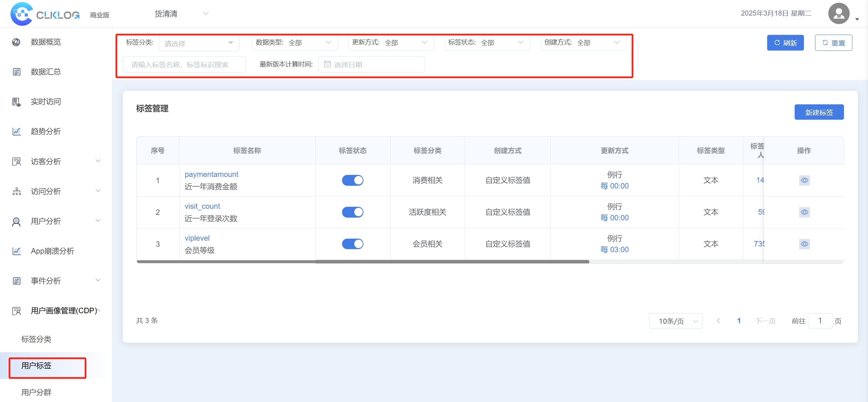The image size is (868, 402).
Task: Toggle the visit_count tag status switch
Action: point(352,212)
